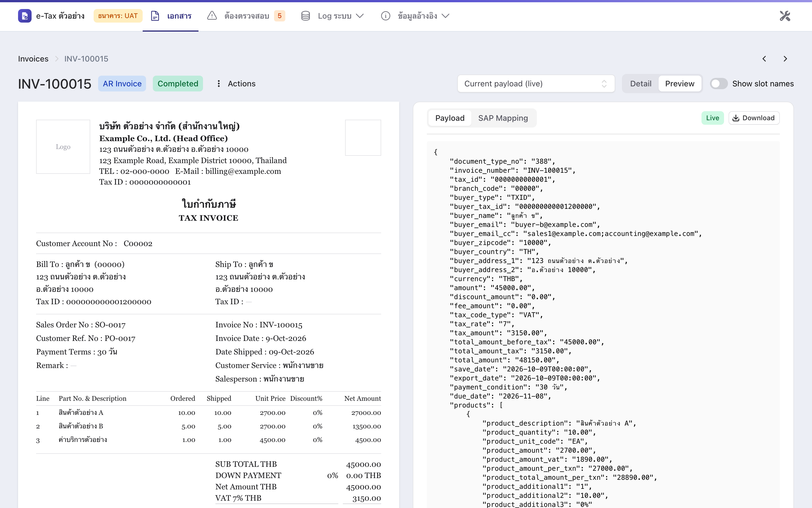Click breadcrumb text INV-100015
Image resolution: width=812 pixels, height=508 pixels.
point(86,59)
